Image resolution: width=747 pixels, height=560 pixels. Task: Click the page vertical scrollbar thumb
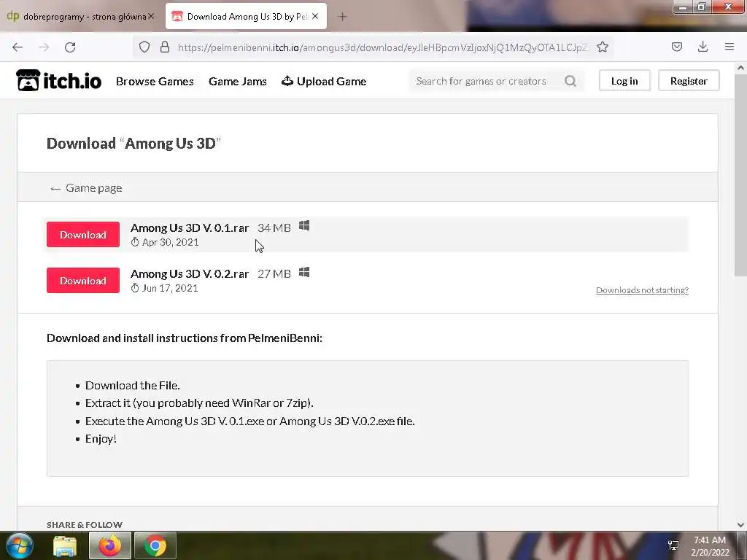tap(740, 175)
